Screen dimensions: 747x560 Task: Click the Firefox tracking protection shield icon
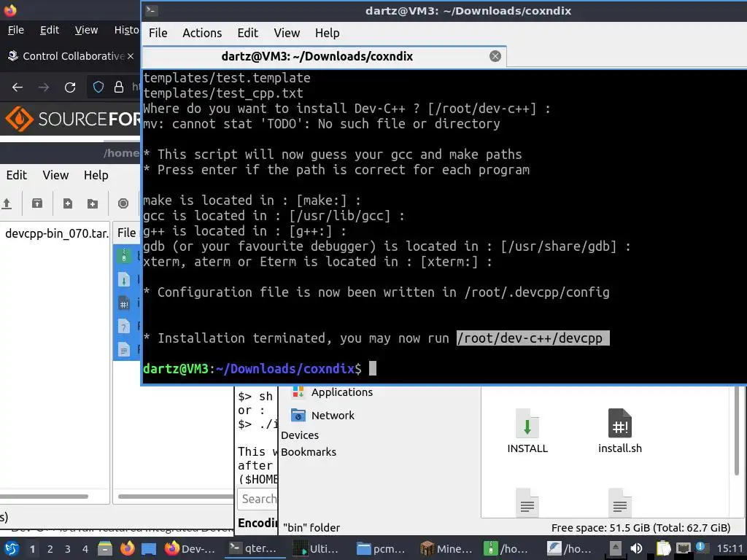click(98, 87)
